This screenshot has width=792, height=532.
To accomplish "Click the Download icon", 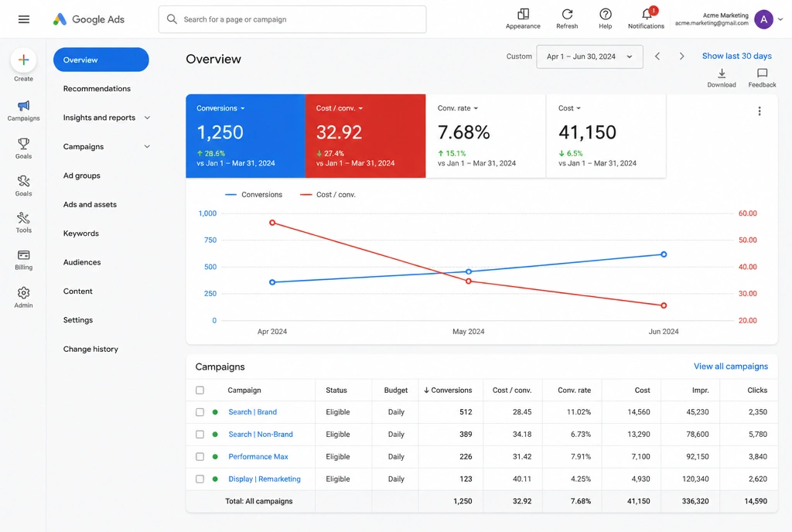I will 722,73.
